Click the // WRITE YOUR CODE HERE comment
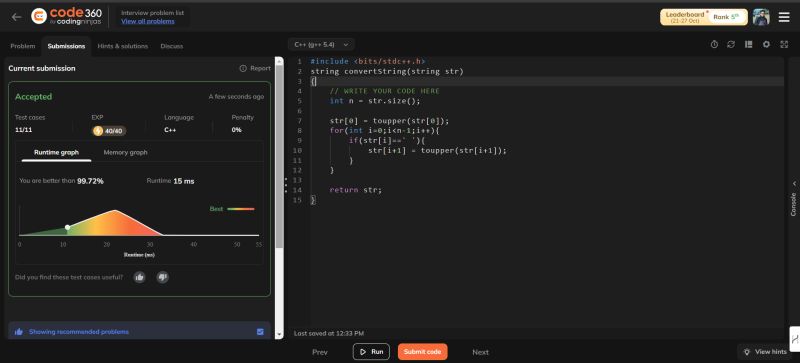800x363 pixels. coord(384,91)
